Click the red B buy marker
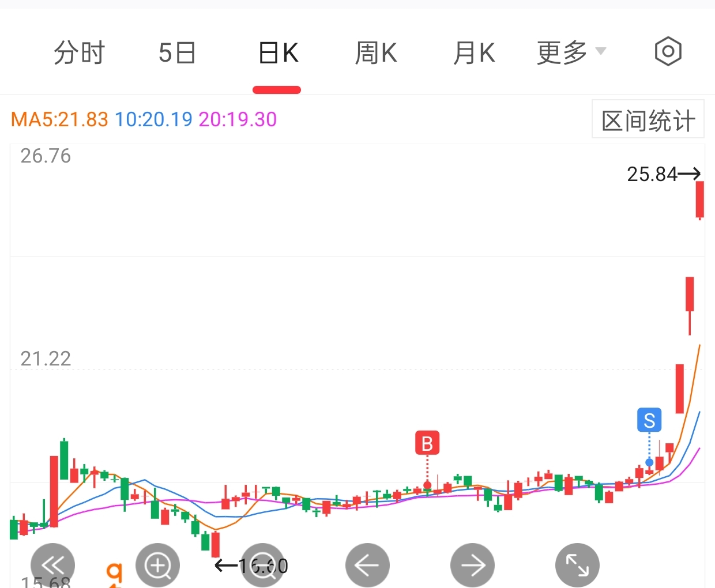This screenshot has height=588, width=715. click(x=427, y=443)
